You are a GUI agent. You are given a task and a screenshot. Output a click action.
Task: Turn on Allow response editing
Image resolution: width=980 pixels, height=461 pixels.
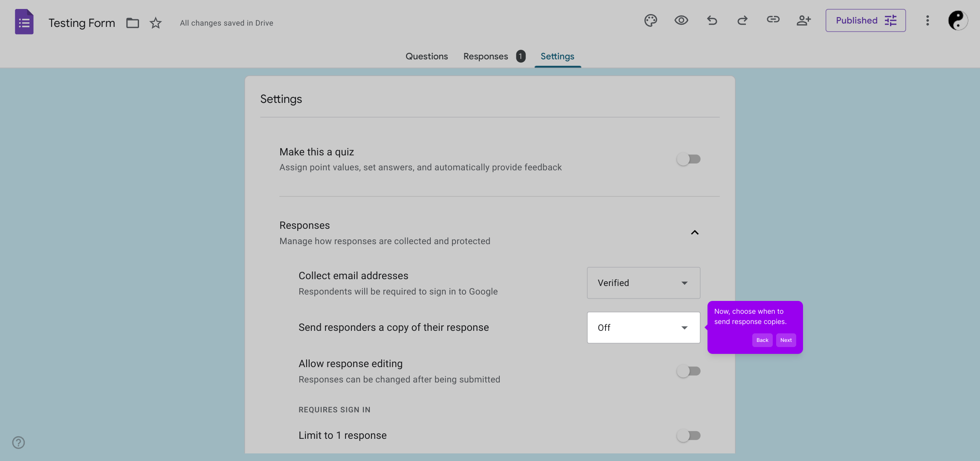pyautogui.click(x=688, y=371)
